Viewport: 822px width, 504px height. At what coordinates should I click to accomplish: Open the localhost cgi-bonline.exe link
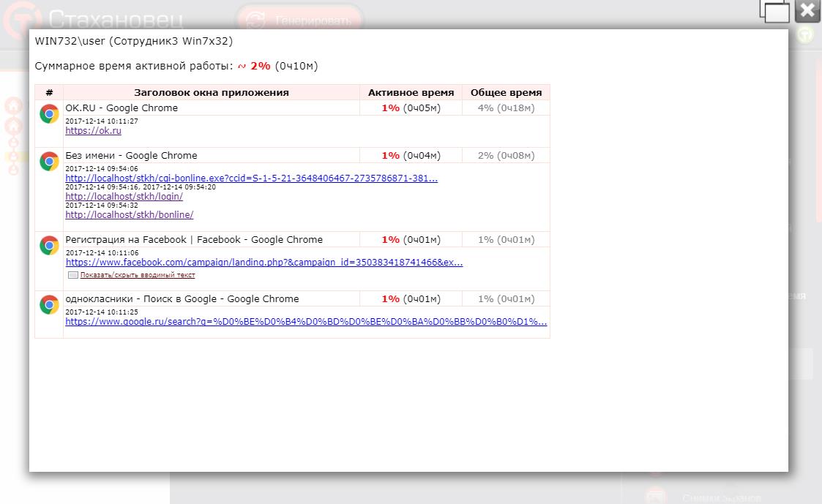pyautogui.click(x=252, y=178)
